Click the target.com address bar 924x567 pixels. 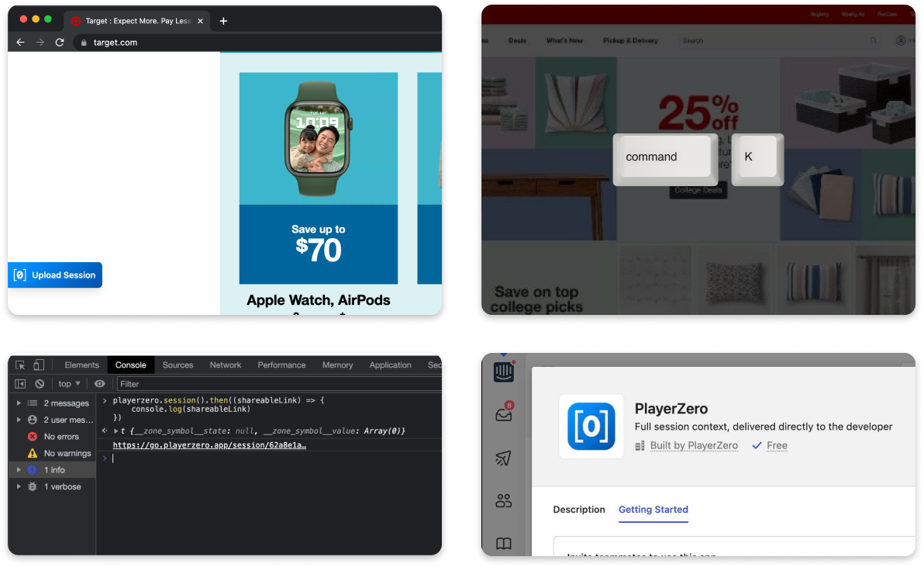pos(259,43)
